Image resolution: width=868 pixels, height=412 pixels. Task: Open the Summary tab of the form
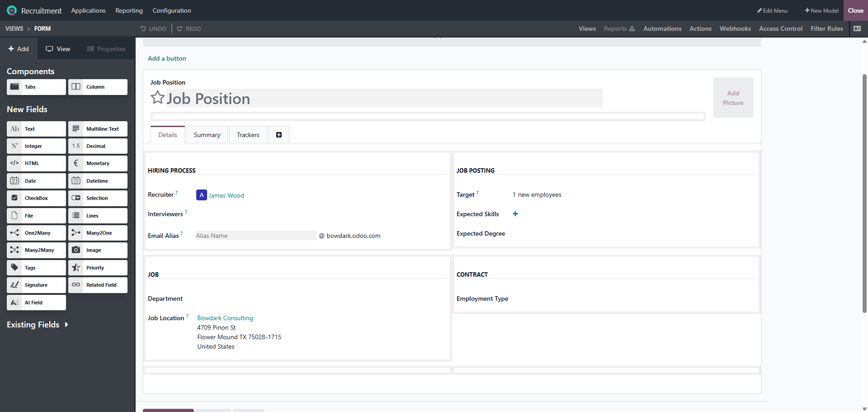coord(207,135)
